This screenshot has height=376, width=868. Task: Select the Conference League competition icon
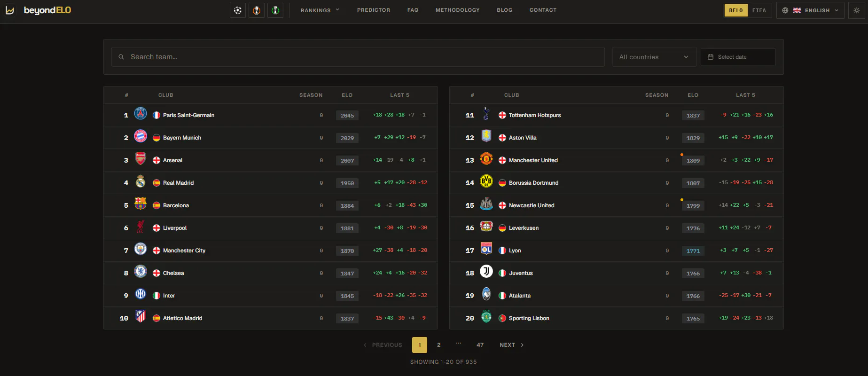[275, 10]
